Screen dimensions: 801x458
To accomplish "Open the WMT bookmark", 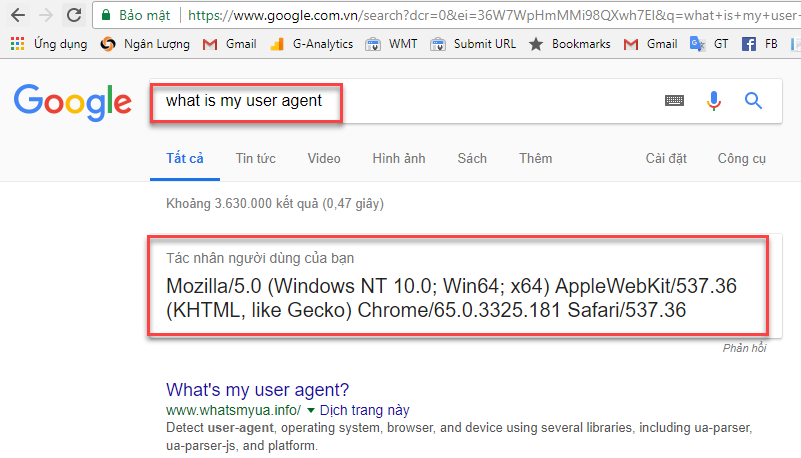I will coord(391,44).
